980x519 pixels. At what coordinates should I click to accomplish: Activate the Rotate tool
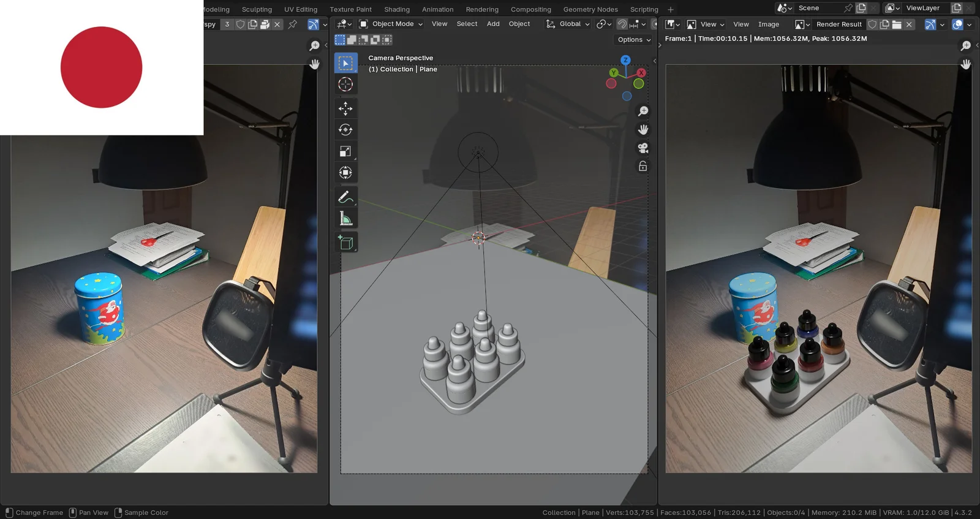(345, 130)
